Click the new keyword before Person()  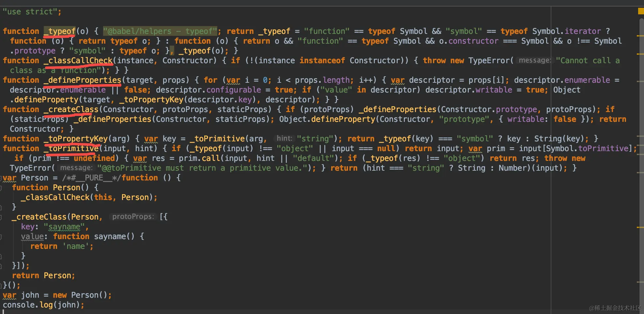[x=60, y=295]
